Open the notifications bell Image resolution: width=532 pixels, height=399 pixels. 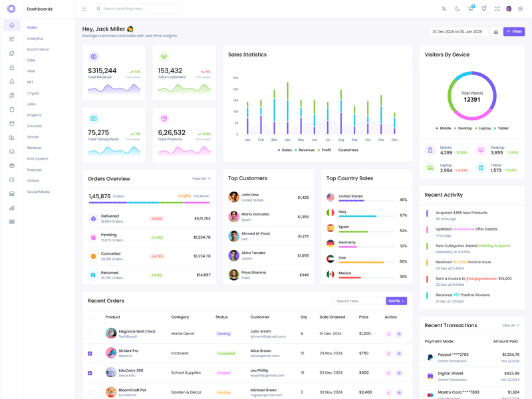pos(483,9)
